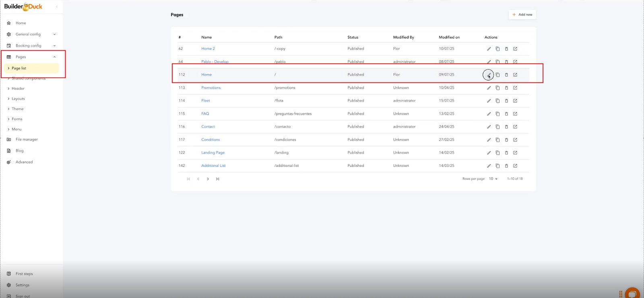This screenshot has height=298, width=644.
Task: Expand Theme item in the sidebar
Action: point(17,109)
